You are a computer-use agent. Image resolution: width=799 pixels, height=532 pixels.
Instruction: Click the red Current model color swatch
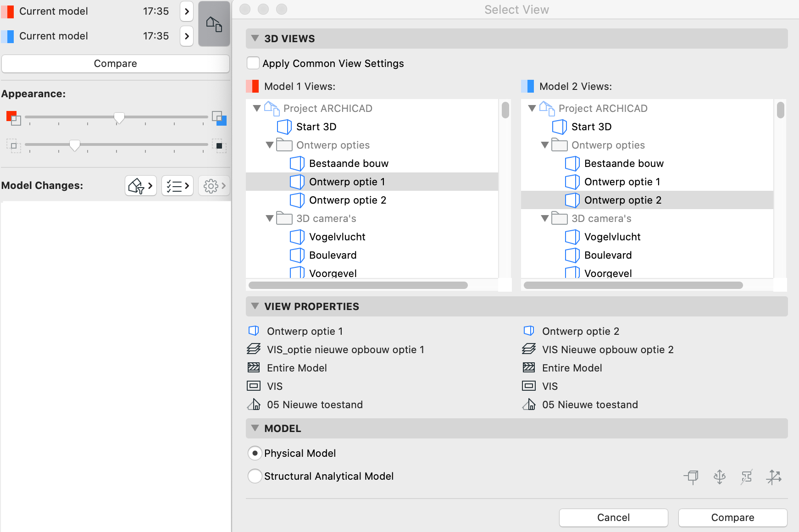coord(7,11)
